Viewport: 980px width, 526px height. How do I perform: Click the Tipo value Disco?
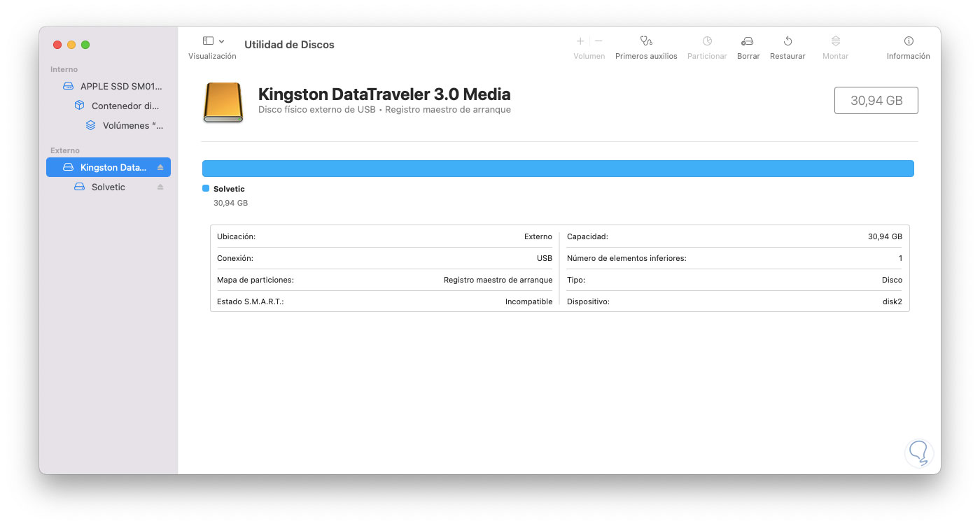pos(892,280)
